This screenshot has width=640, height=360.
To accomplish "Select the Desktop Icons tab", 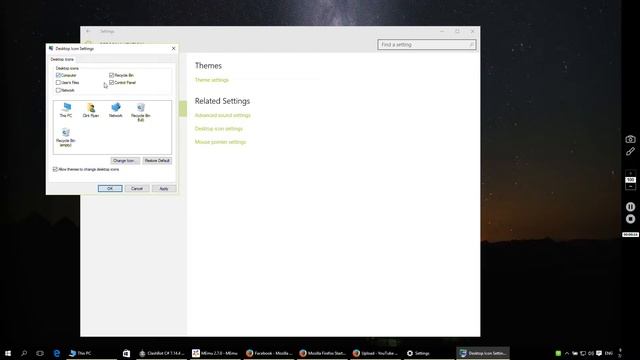I will point(62,59).
